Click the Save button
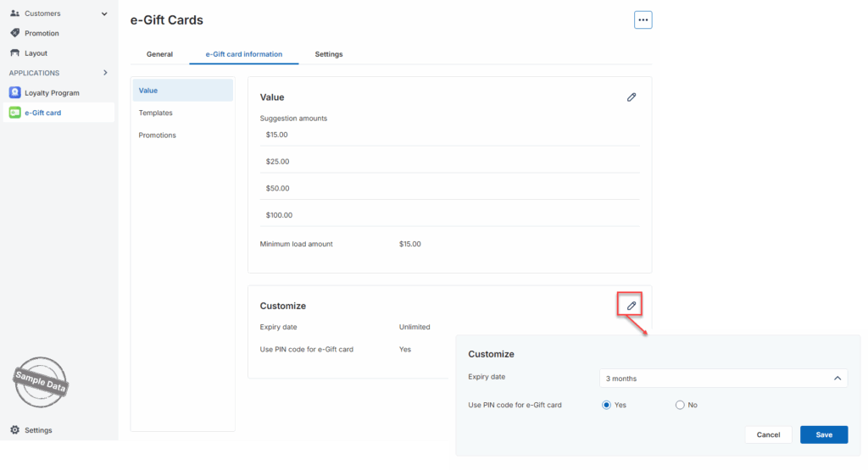The width and height of the screenshot is (868, 470). (824, 434)
